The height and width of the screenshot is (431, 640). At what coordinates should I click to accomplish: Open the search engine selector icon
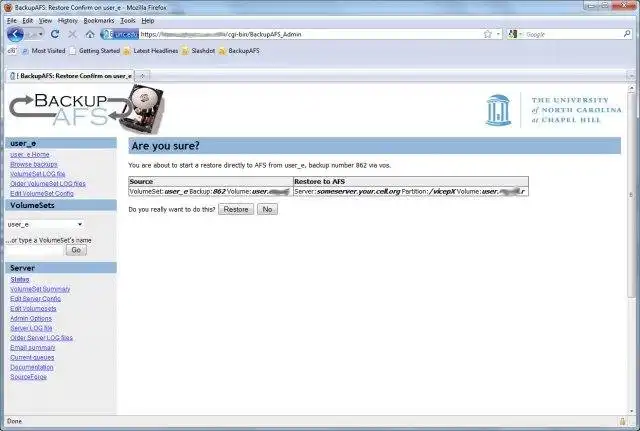tap(513, 34)
